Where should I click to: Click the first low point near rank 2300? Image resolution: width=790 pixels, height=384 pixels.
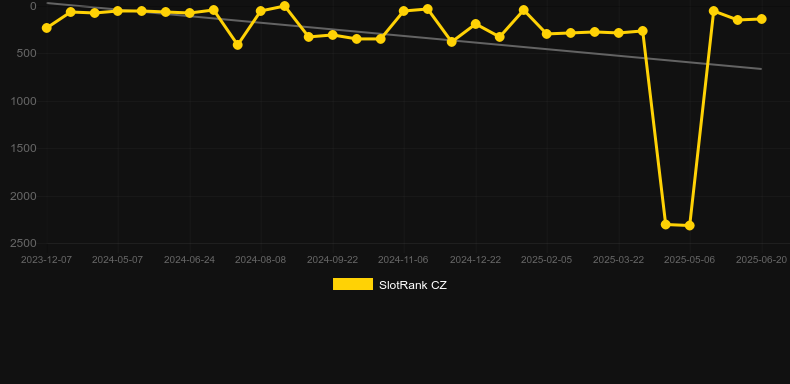(666, 224)
